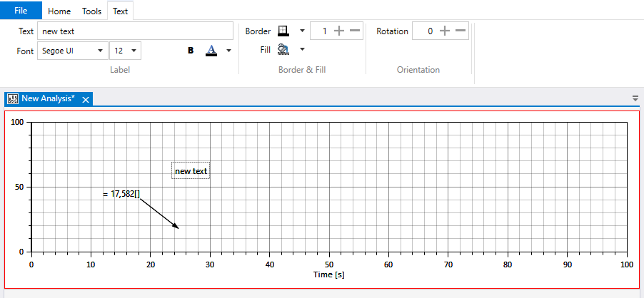Decrease rotation with the minus icon
Image resolution: width=644 pixels, height=298 pixels.
[x=461, y=31]
